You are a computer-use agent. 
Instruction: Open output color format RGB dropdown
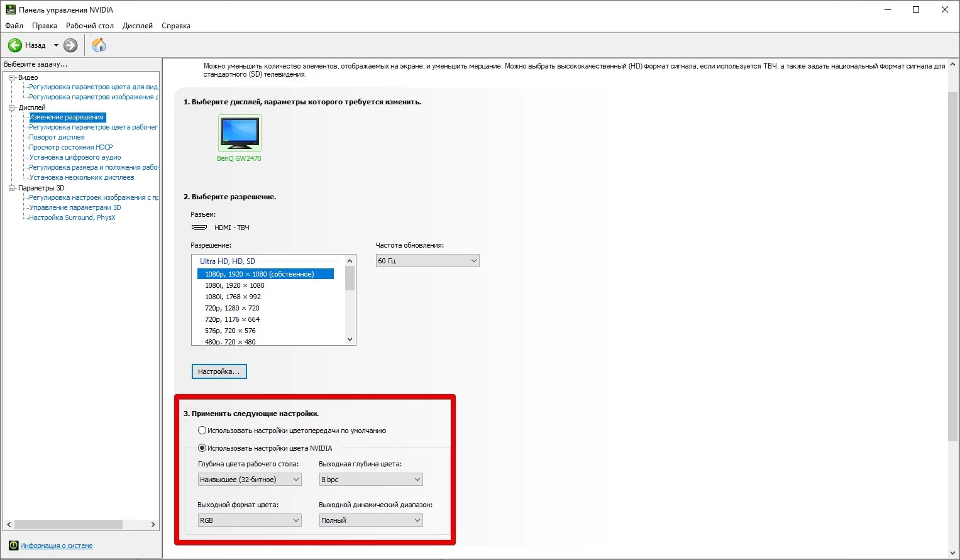point(250,520)
